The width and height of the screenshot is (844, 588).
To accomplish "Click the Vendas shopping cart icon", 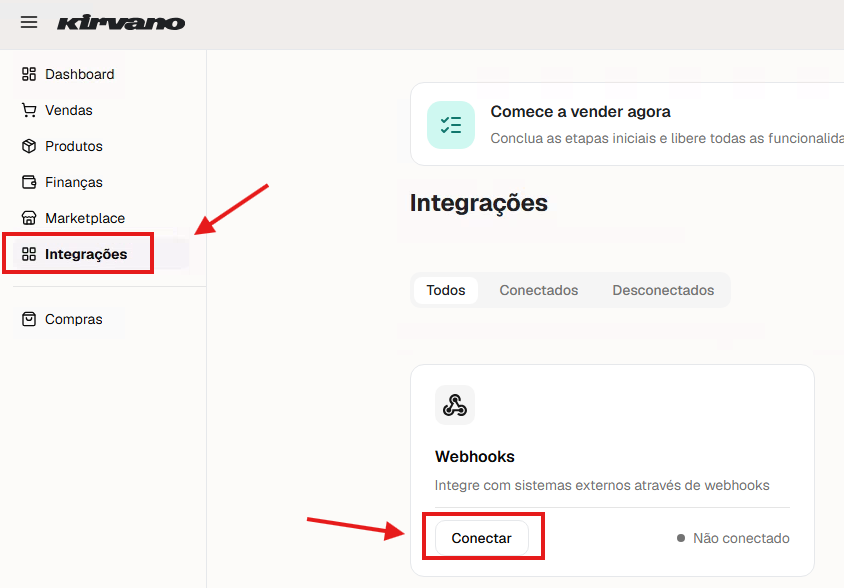I will click(29, 110).
